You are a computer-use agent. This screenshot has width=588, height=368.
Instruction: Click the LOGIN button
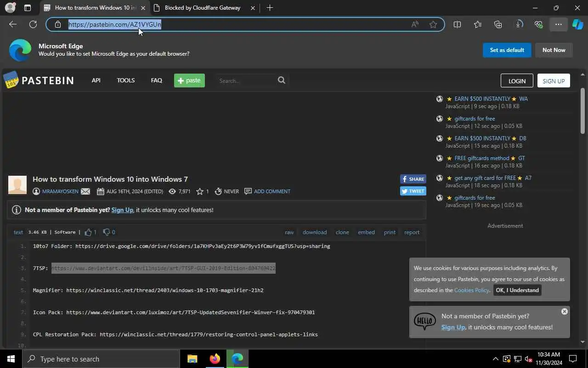517,80
